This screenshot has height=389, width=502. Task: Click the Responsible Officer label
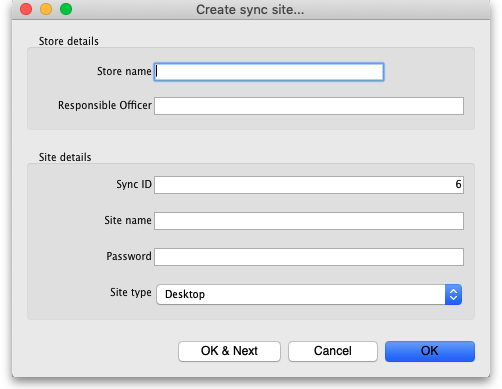(x=105, y=105)
